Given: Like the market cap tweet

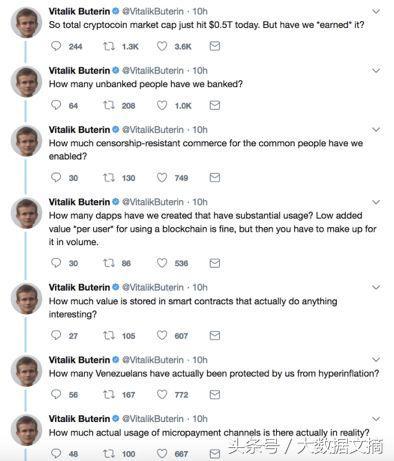Looking at the screenshot, I should tap(162, 46).
